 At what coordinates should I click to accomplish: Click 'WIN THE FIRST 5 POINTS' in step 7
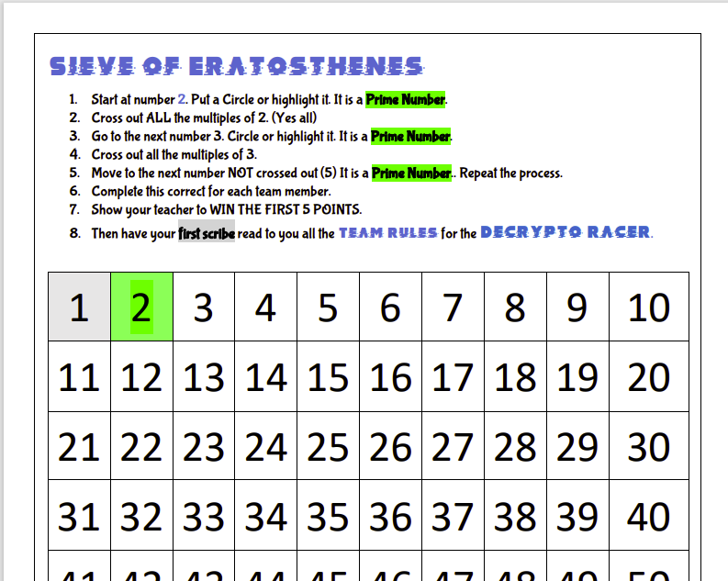pos(286,210)
